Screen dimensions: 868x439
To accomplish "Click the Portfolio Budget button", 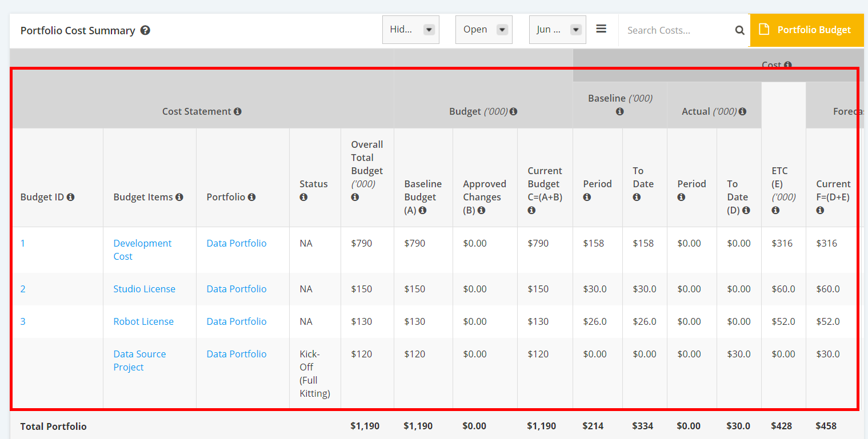I will click(806, 30).
